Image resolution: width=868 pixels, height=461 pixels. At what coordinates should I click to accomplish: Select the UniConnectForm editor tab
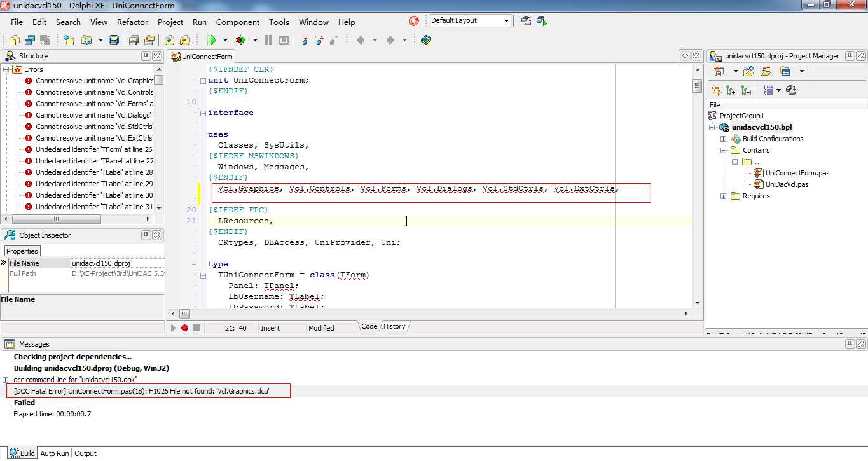[202, 57]
